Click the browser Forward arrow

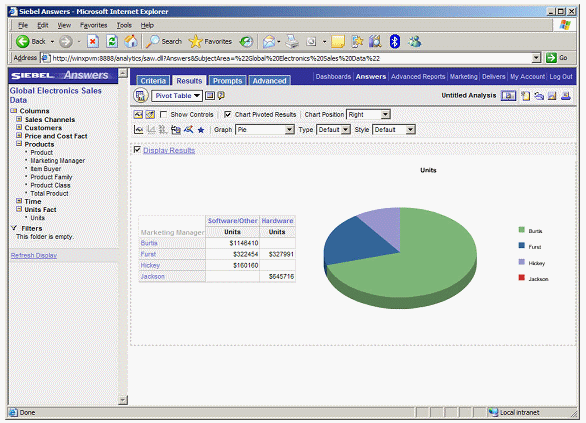click(x=66, y=41)
